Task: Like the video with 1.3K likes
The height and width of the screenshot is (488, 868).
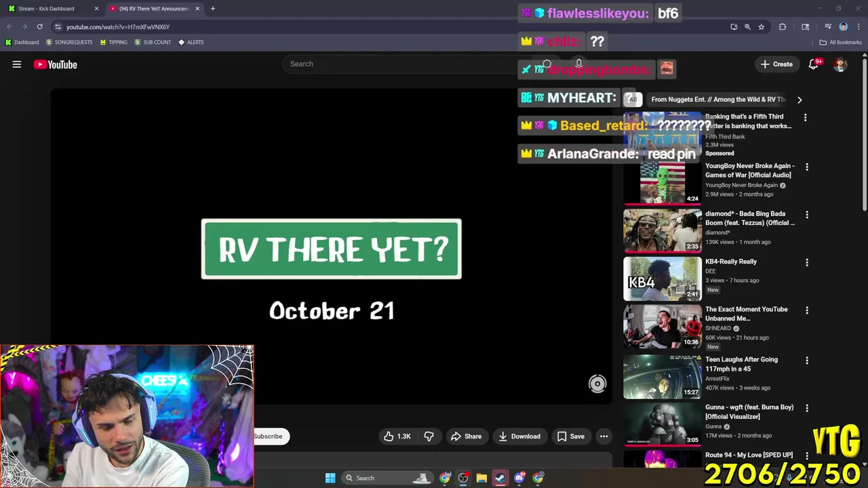Action: 397,436
